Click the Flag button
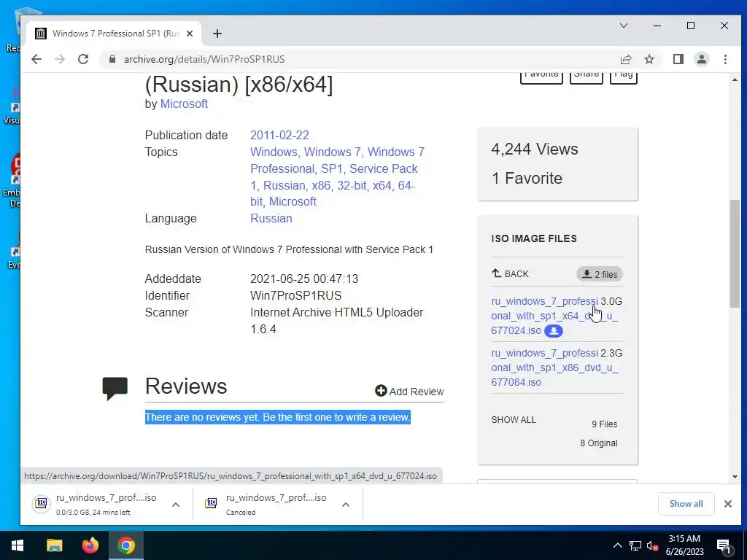The width and height of the screenshot is (747, 560). click(624, 77)
